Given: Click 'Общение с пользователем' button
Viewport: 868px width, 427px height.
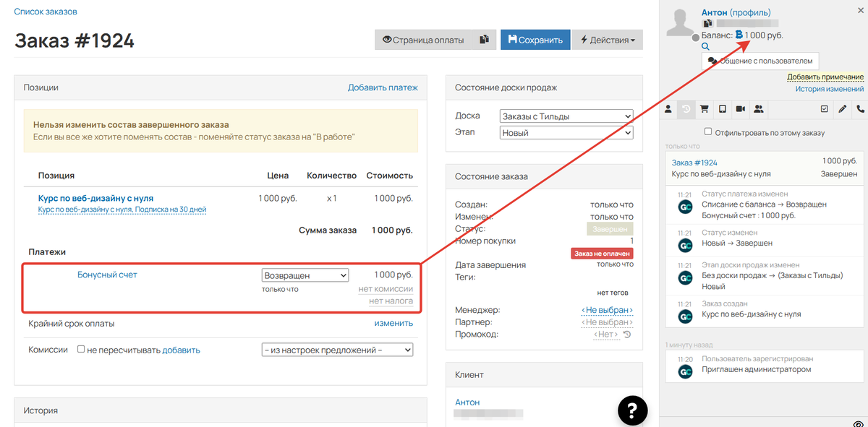Looking at the screenshot, I should [760, 61].
